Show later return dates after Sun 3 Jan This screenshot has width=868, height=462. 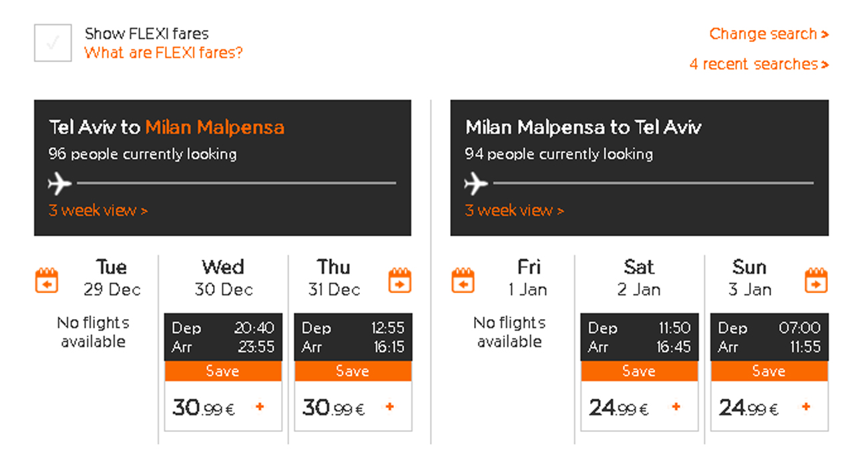pos(816,280)
